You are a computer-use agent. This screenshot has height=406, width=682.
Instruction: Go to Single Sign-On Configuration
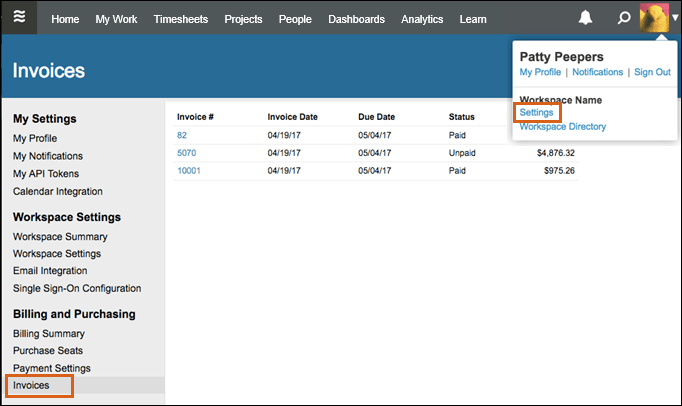(77, 289)
